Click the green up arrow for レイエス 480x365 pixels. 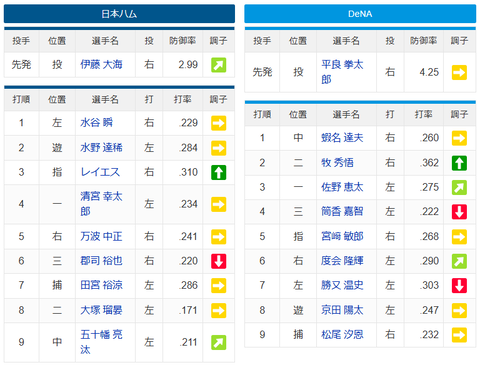tap(219, 172)
